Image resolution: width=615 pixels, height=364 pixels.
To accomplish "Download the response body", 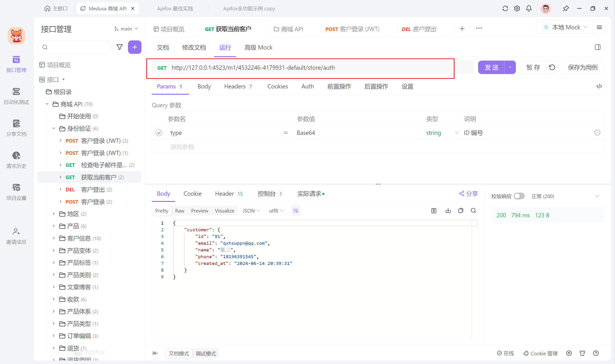I will point(448,210).
